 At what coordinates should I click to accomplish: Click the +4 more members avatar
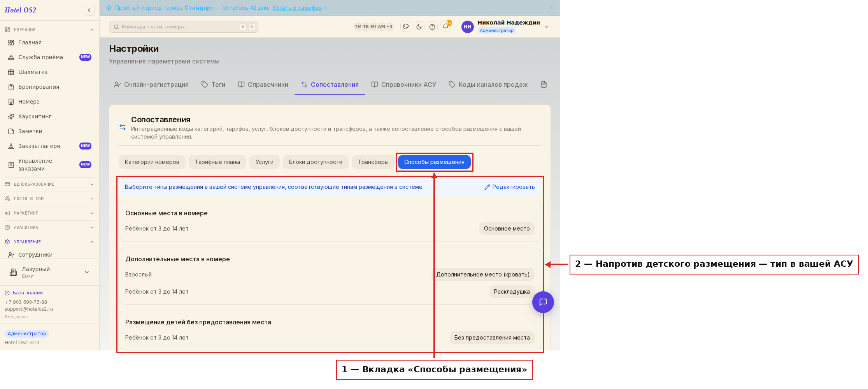pyautogui.click(x=389, y=27)
